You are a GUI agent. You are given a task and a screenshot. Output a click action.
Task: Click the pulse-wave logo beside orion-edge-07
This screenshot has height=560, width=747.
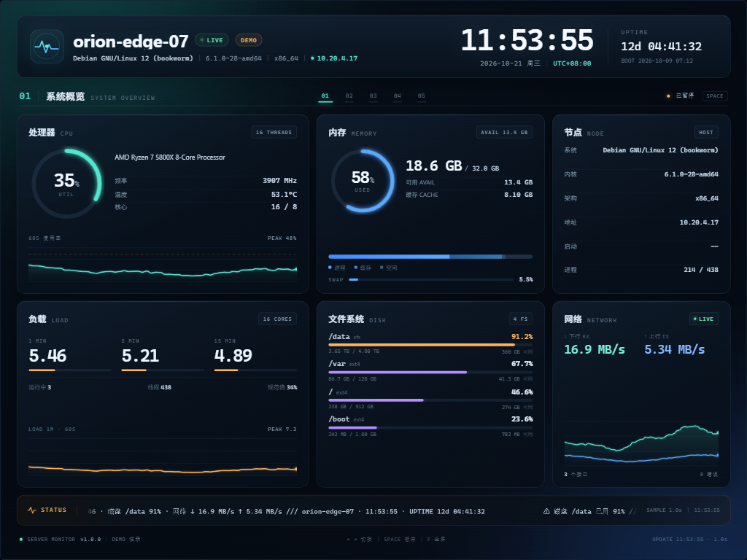47,47
